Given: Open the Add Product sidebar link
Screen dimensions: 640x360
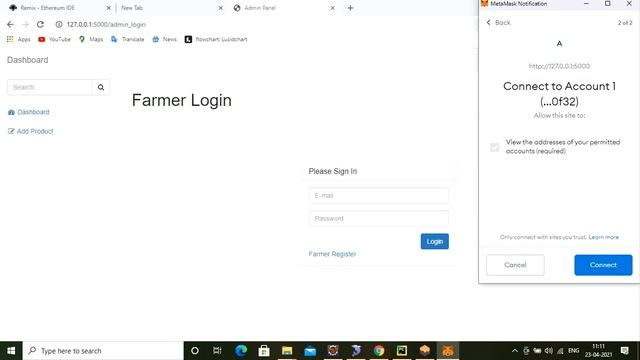Looking at the screenshot, I should 31,131.
